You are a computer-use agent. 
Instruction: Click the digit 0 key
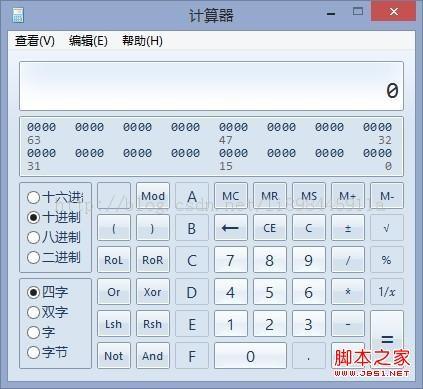(x=250, y=356)
